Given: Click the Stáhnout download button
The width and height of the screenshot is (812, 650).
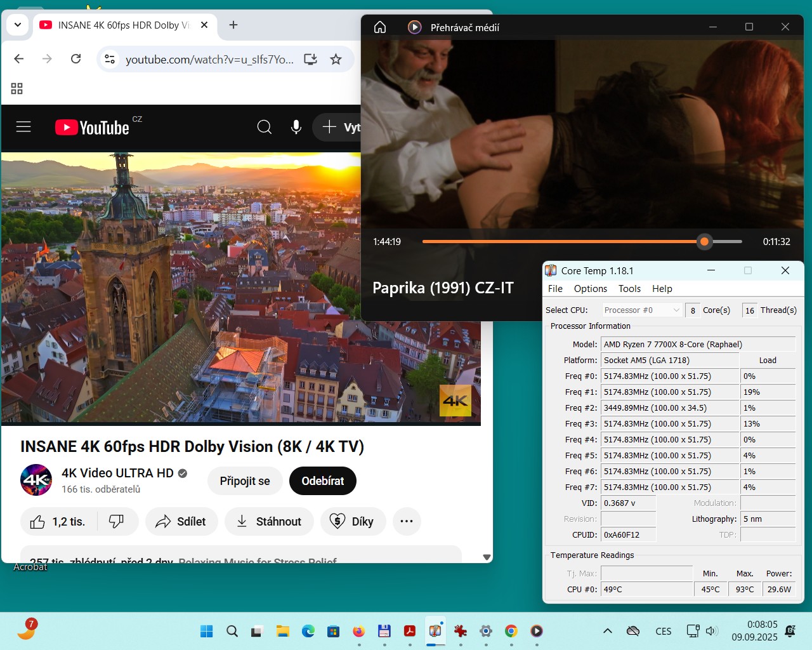Looking at the screenshot, I should (269, 521).
